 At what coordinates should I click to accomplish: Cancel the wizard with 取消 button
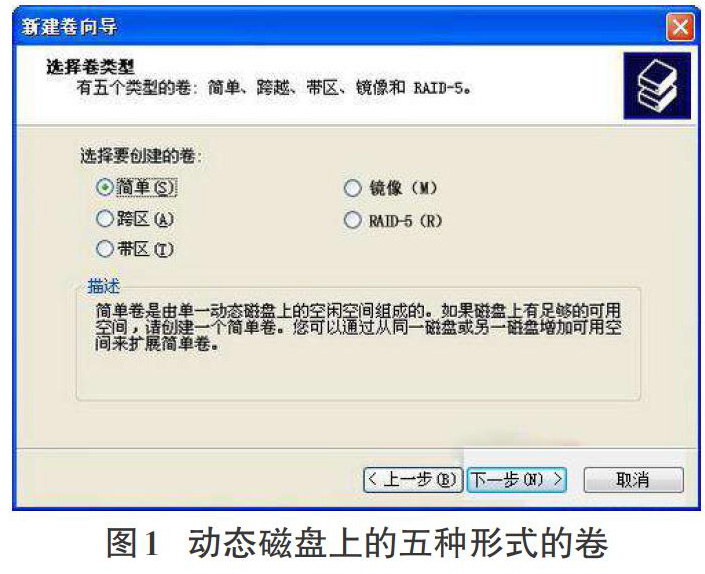633,480
